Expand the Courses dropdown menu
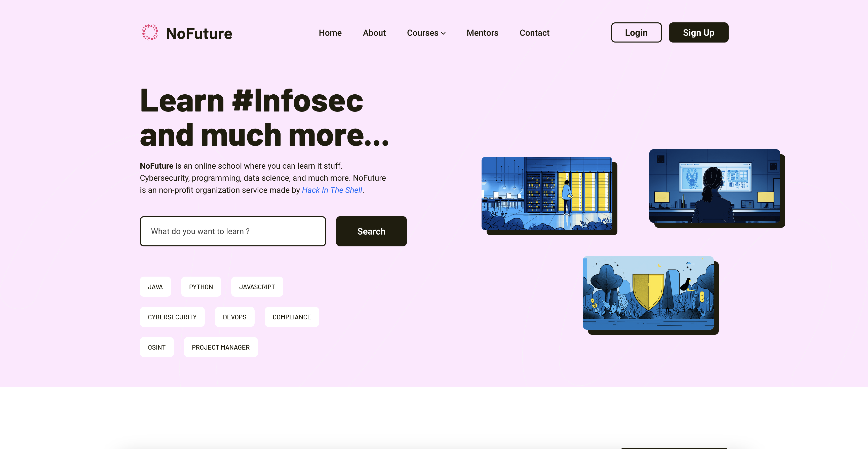The width and height of the screenshot is (868, 449). coord(426,33)
